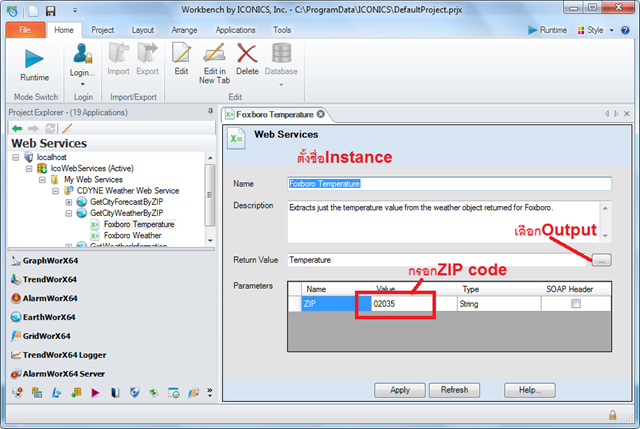Open the Database dropdown arrow
640x429 pixels.
[281, 85]
